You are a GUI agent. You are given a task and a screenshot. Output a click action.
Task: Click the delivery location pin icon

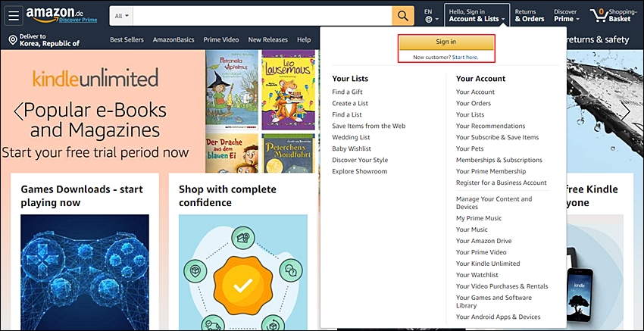coord(13,40)
